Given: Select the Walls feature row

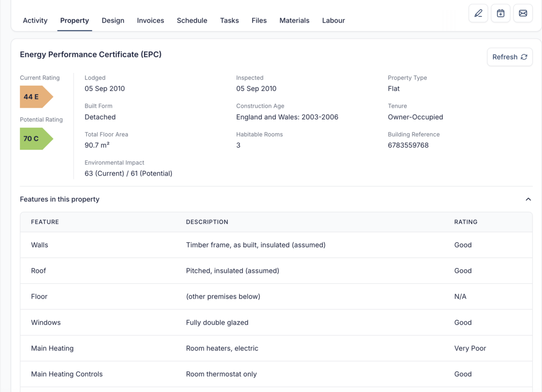Looking at the screenshot, I should tap(276, 245).
